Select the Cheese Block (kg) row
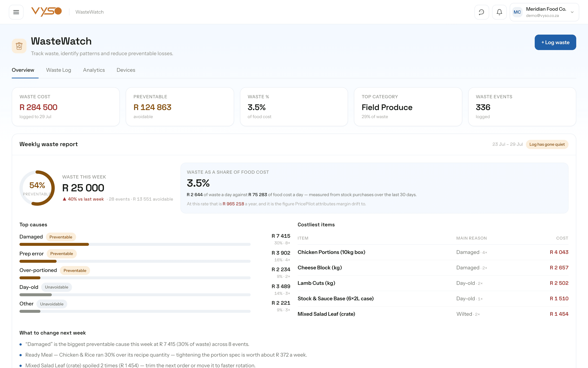The width and height of the screenshot is (588, 368). click(433, 268)
